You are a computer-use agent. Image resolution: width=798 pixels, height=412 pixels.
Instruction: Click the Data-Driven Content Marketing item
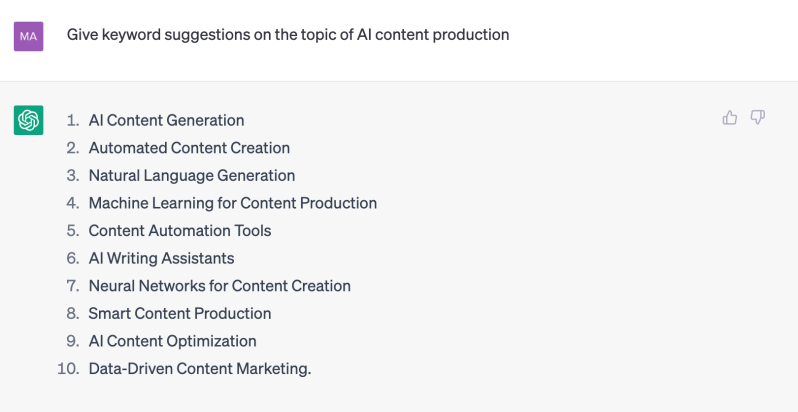pyautogui.click(x=200, y=369)
